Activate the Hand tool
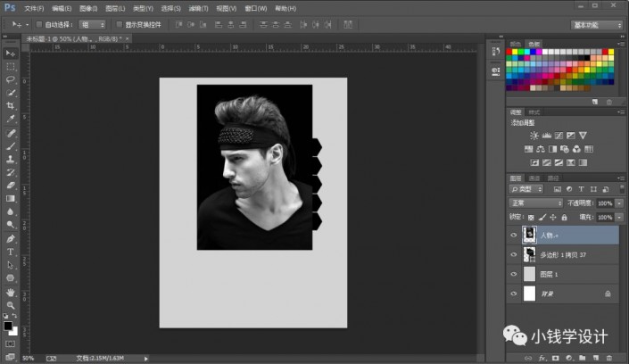Image resolution: width=629 pixels, height=364 pixels. (11, 291)
